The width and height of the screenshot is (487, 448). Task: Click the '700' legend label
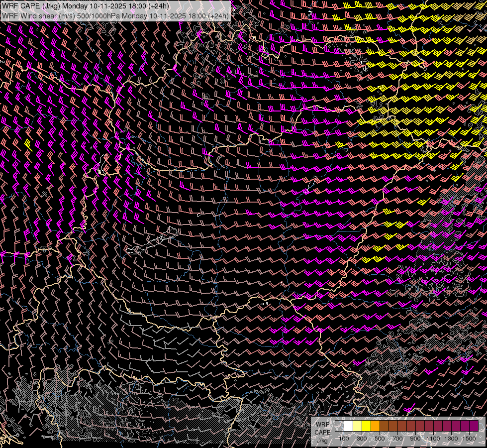[x=397, y=439]
